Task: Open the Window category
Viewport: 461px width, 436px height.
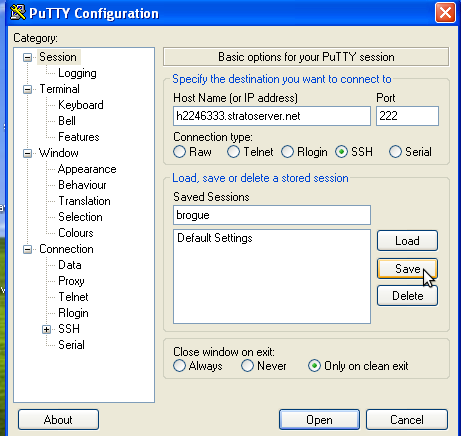Action: tap(59, 153)
